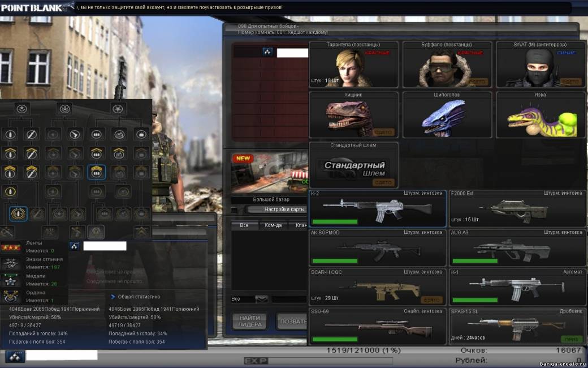This screenshot has width=588, height=368.
Task: Click the plain single-bullet skill icon
Action: pyautogui.click(x=10, y=134)
